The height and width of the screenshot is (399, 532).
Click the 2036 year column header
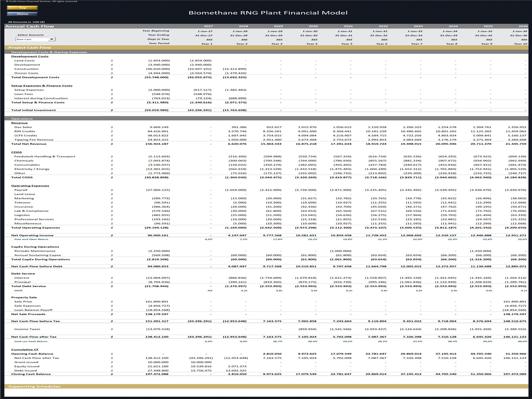coord(523,26)
